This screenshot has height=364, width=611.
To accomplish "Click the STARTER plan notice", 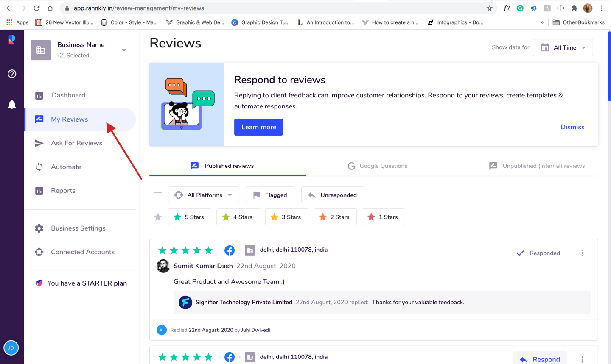I will coord(81,283).
